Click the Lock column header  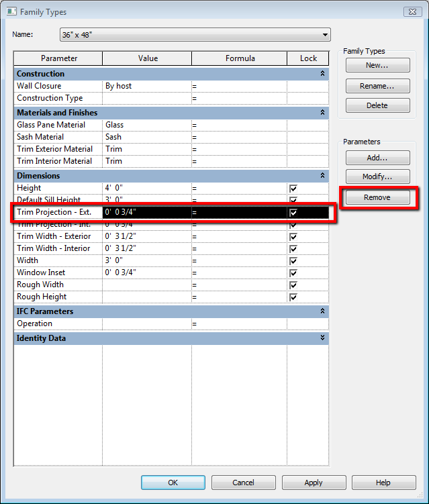point(308,58)
